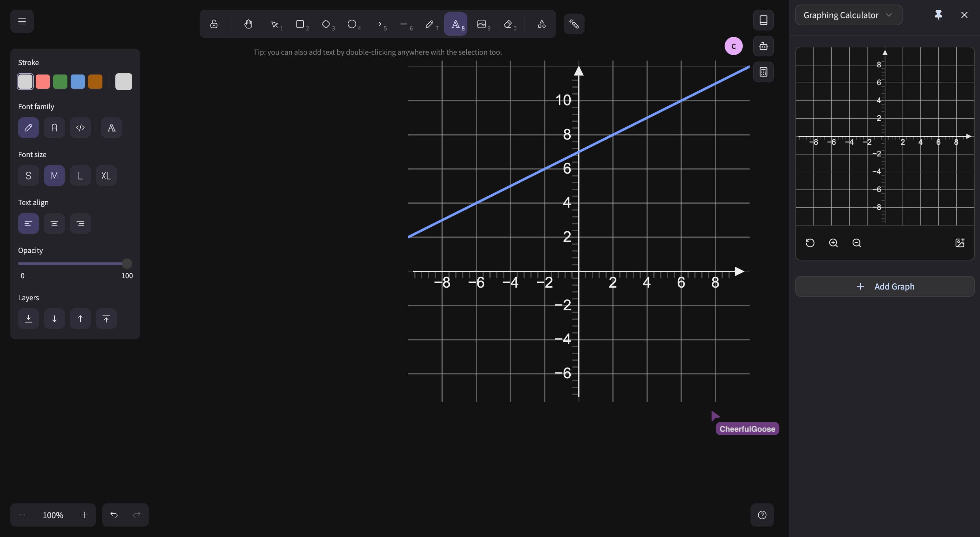
Task: Click the Add Graph button
Action: click(884, 286)
